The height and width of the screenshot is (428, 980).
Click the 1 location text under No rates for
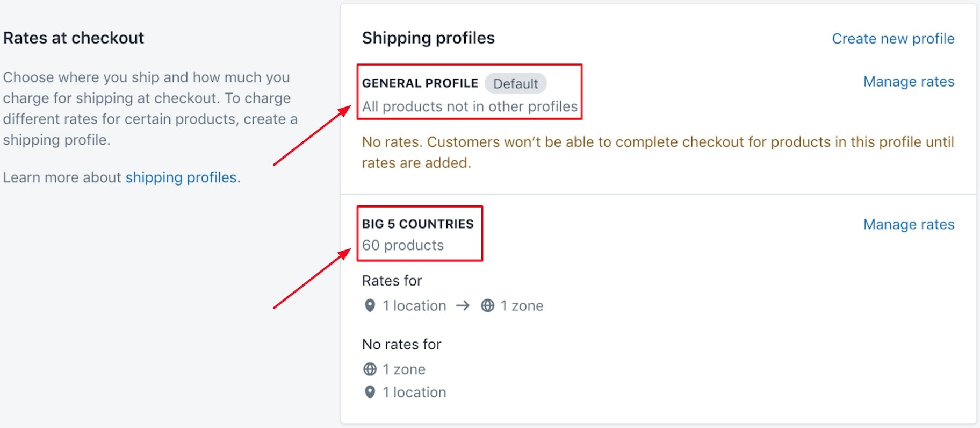click(x=414, y=392)
